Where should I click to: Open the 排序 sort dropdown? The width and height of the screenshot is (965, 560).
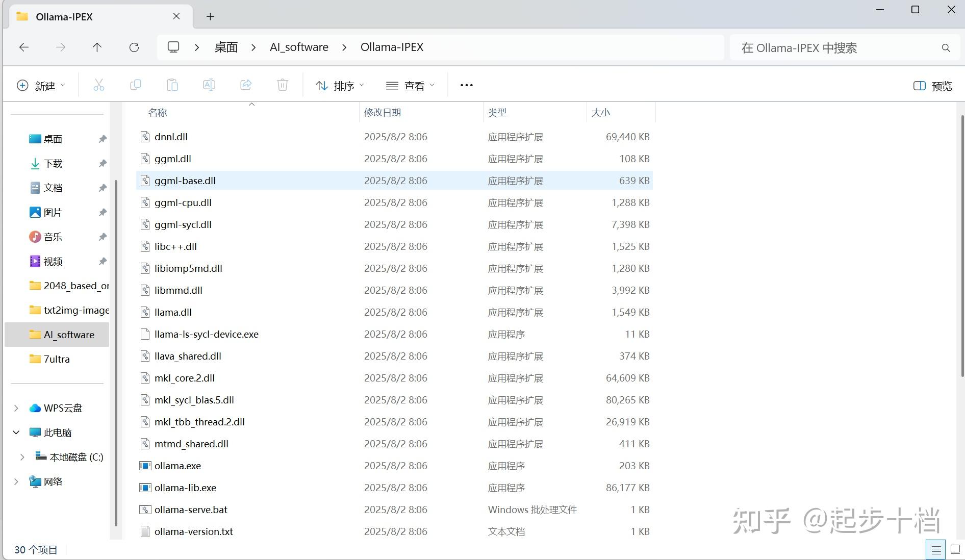click(339, 85)
